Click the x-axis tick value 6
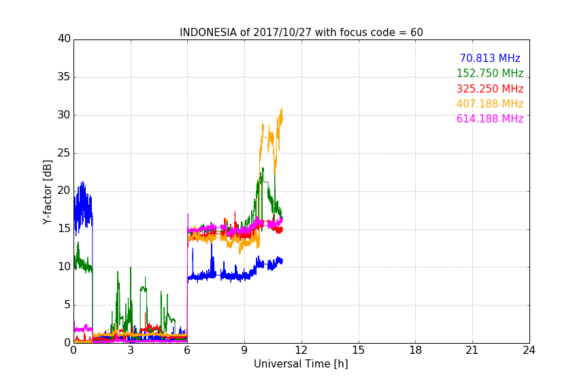This screenshot has height=392, width=588. coord(187,350)
